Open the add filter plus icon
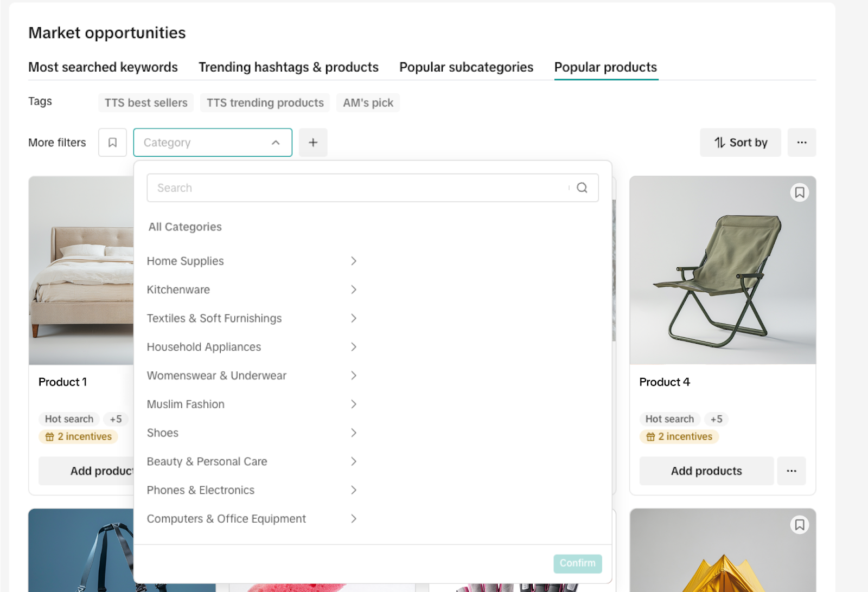The width and height of the screenshot is (868, 592). (313, 142)
